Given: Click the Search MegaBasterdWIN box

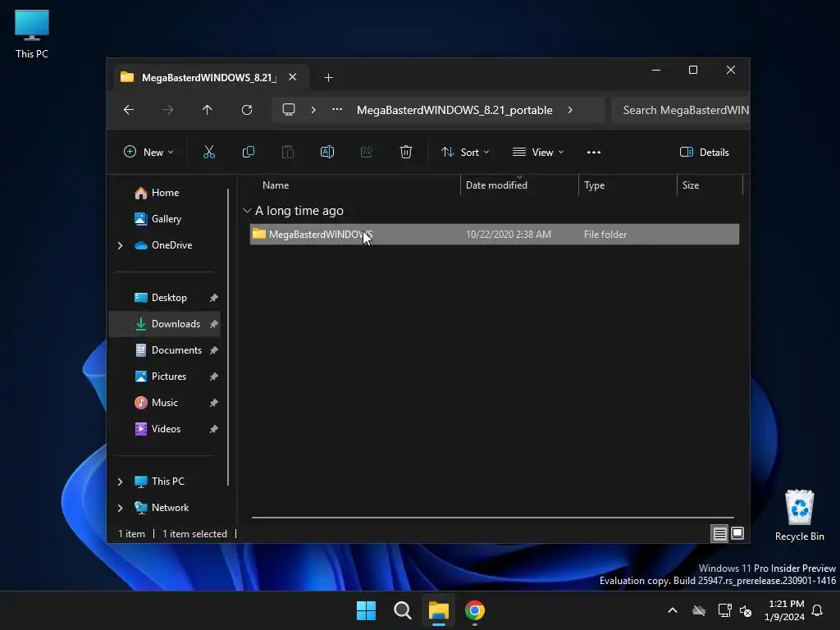Looking at the screenshot, I should pos(680,110).
